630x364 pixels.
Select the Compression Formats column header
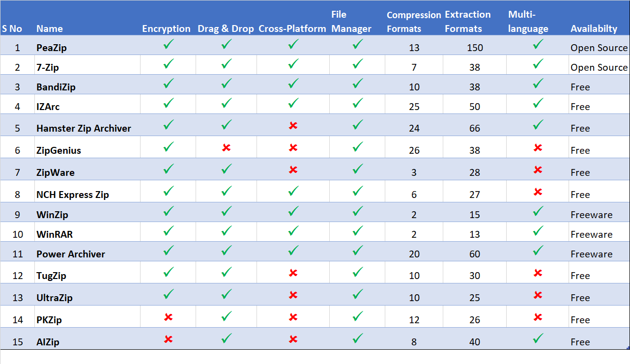(414, 22)
